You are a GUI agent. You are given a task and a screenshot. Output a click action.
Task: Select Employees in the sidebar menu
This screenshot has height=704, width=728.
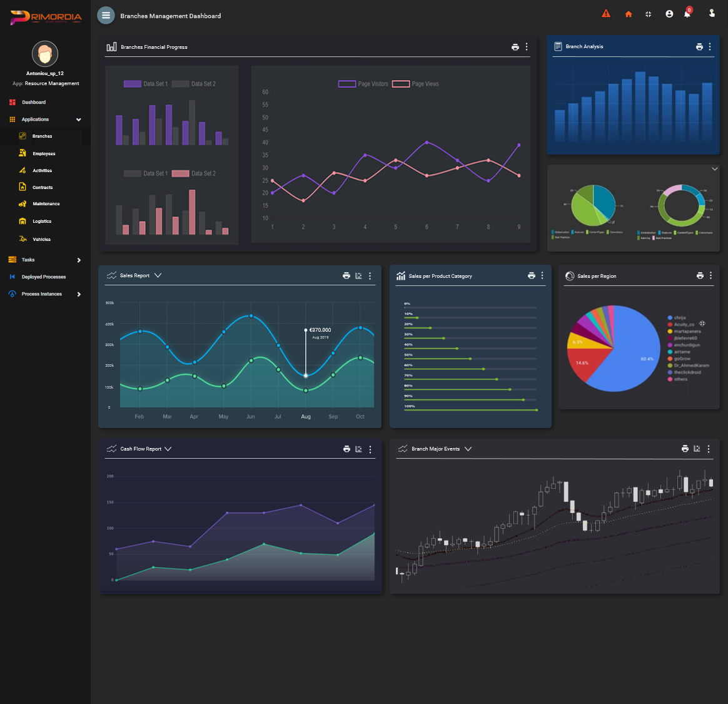[x=44, y=153]
